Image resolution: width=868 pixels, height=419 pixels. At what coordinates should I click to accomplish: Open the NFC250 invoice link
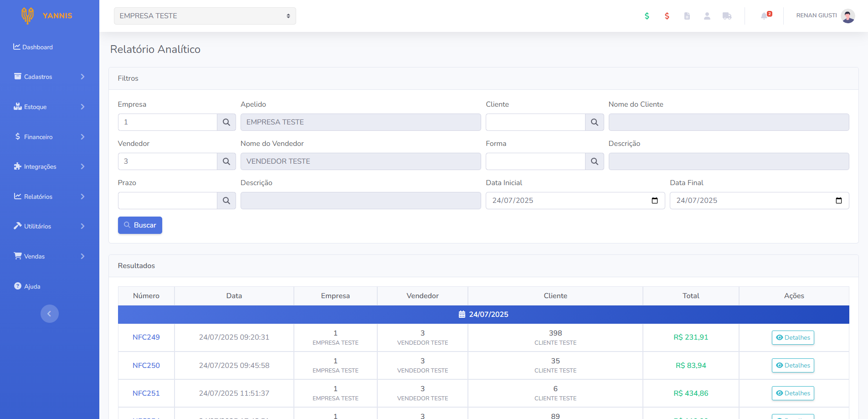tap(146, 365)
